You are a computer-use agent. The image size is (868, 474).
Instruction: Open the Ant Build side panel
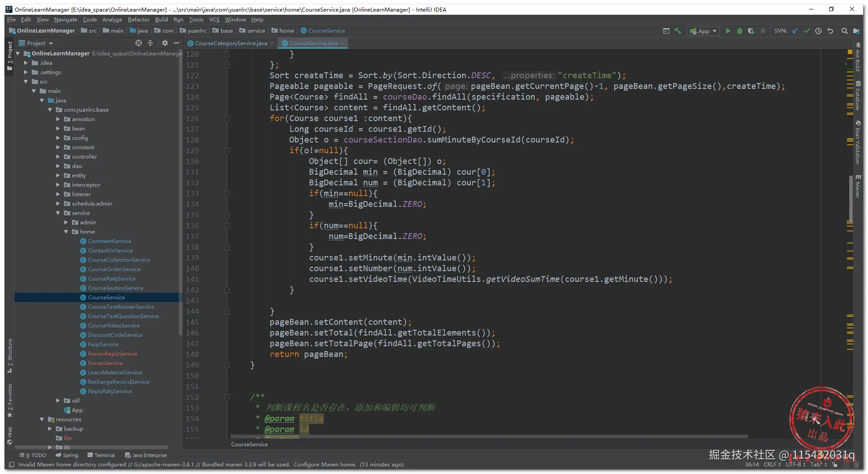pyautogui.click(x=858, y=57)
